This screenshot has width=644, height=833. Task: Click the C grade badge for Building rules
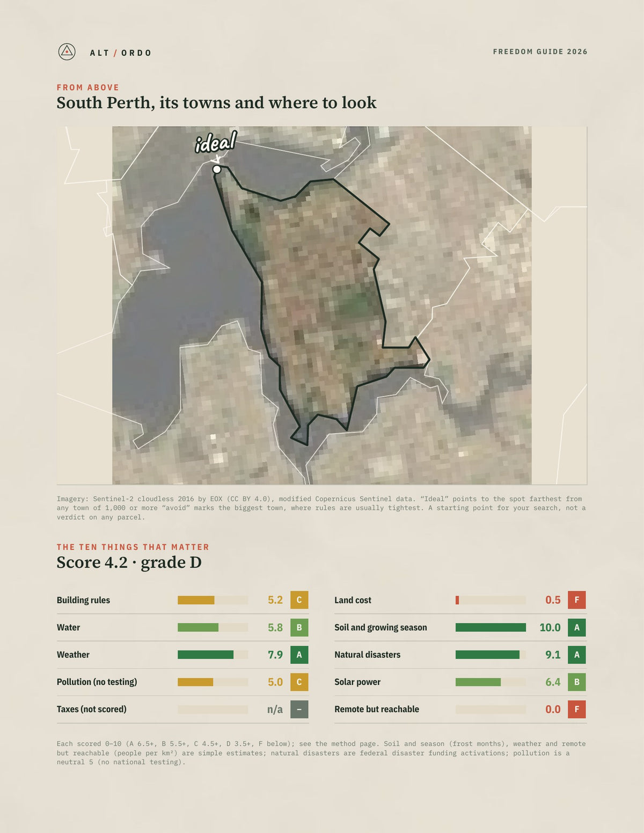299,600
